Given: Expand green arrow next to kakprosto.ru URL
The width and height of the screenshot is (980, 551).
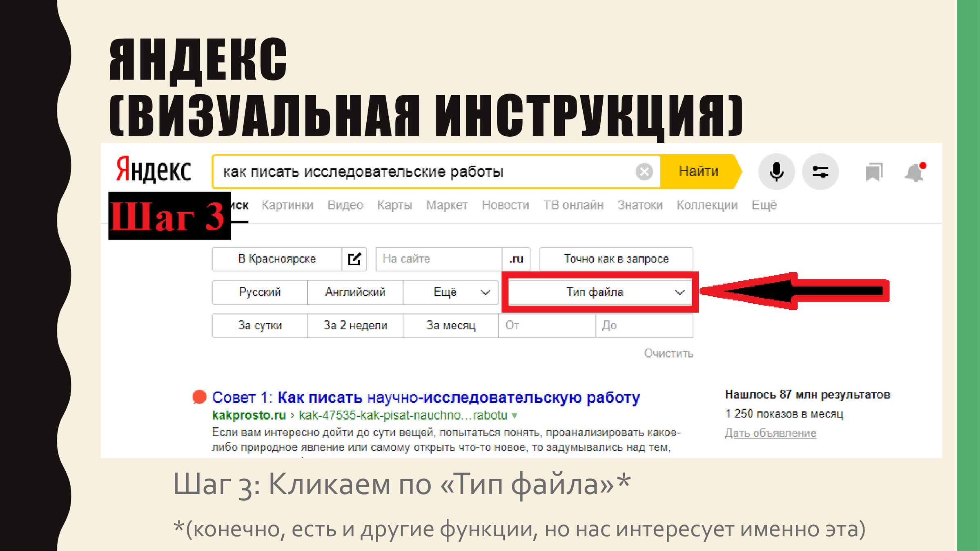Looking at the screenshot, I should point(514,415).
